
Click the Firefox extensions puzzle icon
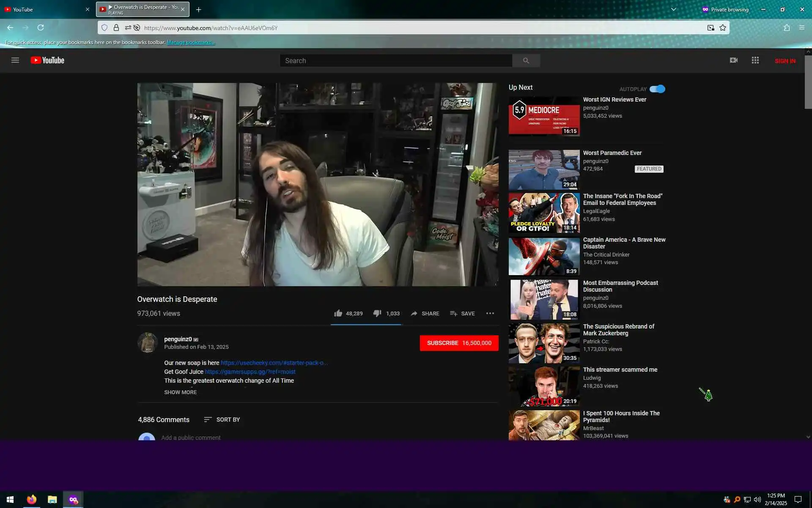point(786,28)
